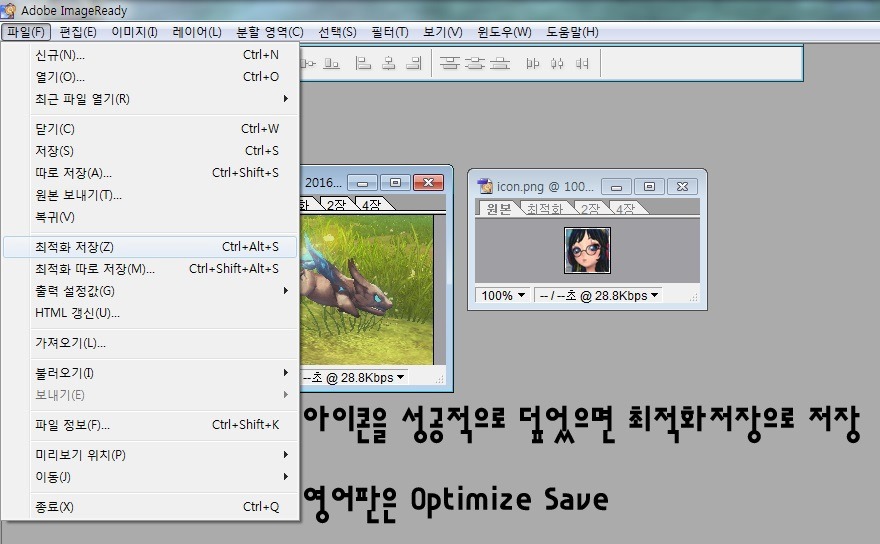Minimize the icon.png document window
The image size is (880, 544).
(616, 186)
